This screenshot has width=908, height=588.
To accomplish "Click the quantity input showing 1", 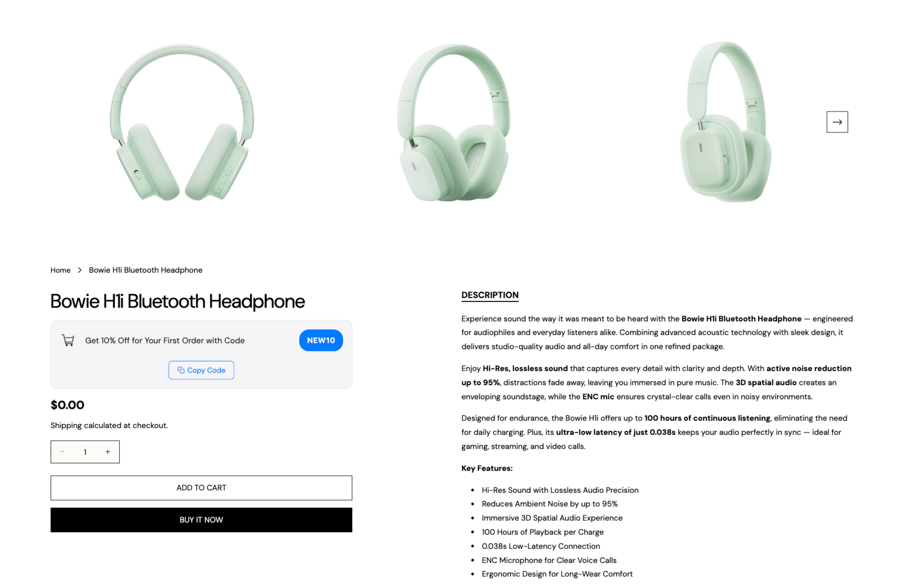I will coord(85,452).
